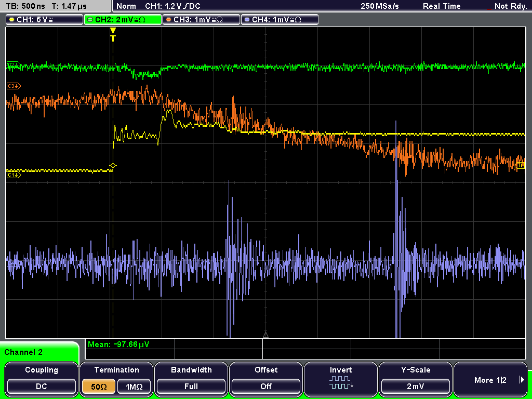Screen dimensions: 532x399
Task: Click the 250 MSa/s sample rate readout
Action: 380,6
